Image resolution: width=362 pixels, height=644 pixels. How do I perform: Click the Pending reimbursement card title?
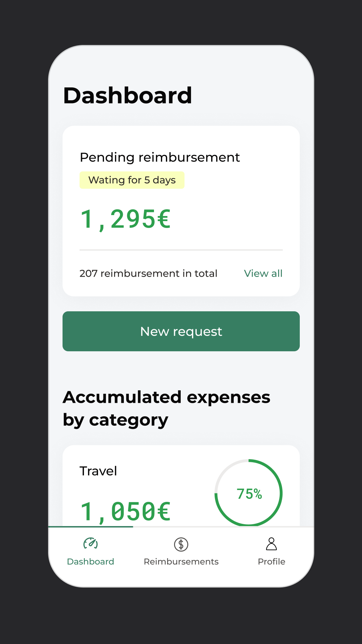pos(160,157)
